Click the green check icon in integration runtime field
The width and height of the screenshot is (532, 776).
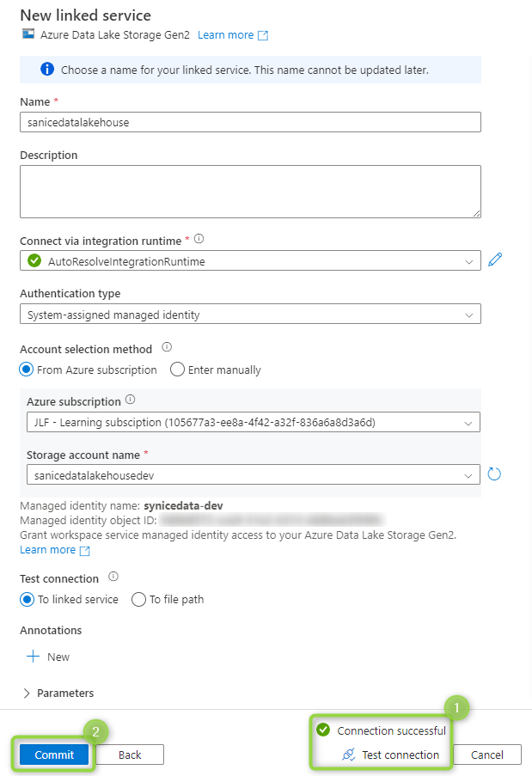click(x=34, y=260)
